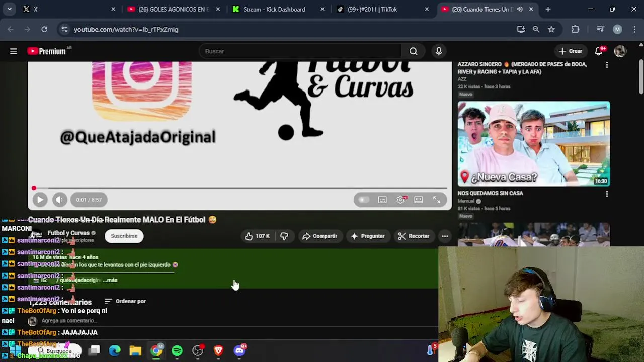Go back in browser history

click(x=10, y=29)
